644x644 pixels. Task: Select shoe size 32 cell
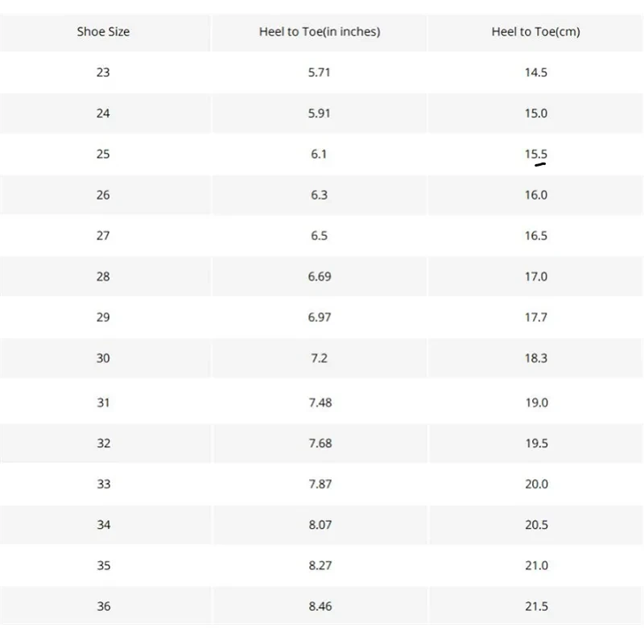pos(103,444)
